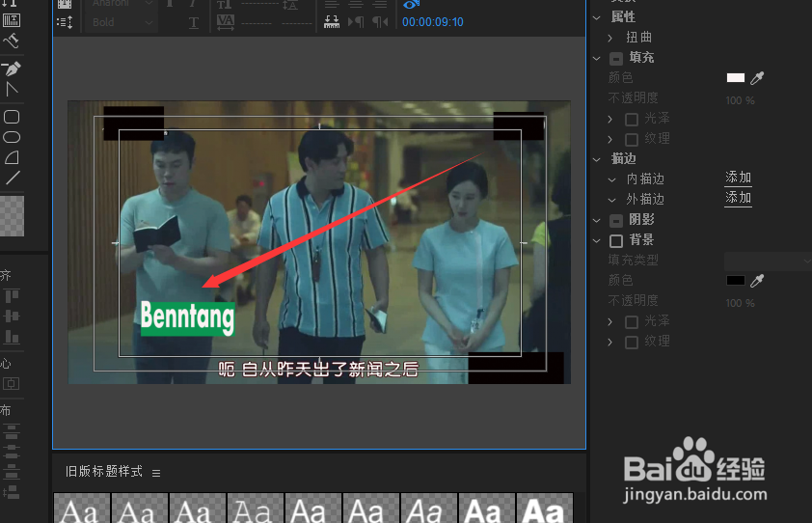Click the 00:00:09:10 timecode
Image resolution: width=812 pixels, height=523 pixels.
tap(432, 22)
